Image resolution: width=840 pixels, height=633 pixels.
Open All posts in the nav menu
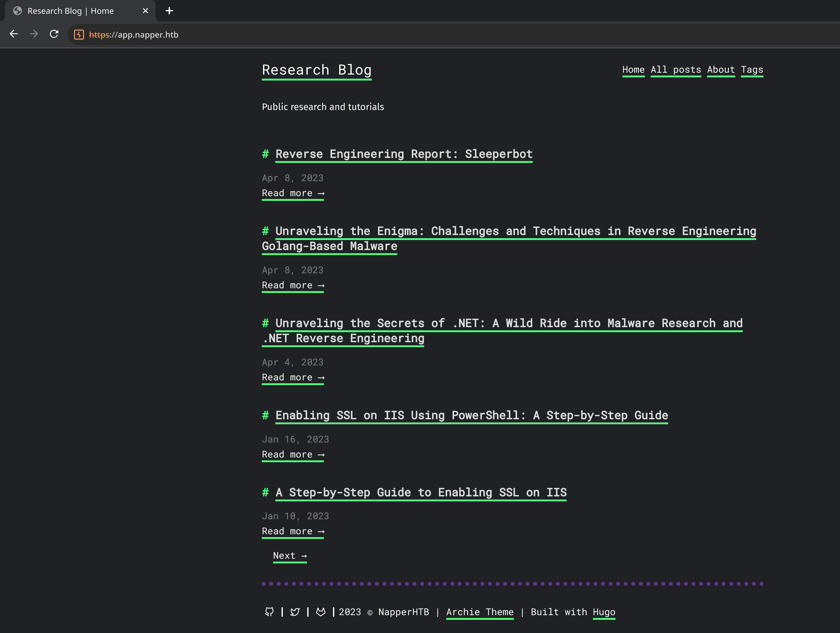676,70
